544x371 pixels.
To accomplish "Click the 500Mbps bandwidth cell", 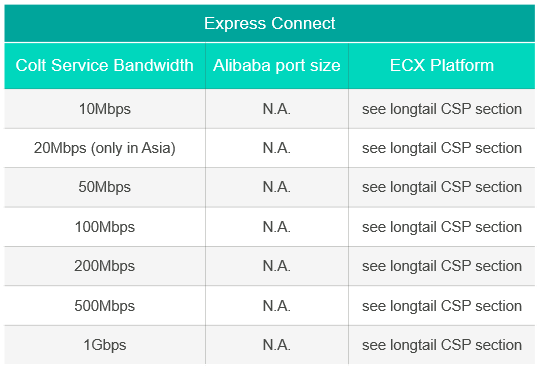I will (x=104, y=306).
